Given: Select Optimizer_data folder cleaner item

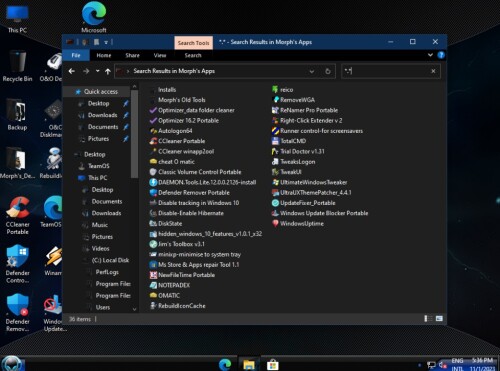Looking at the screenshot, I should point(192,110).
